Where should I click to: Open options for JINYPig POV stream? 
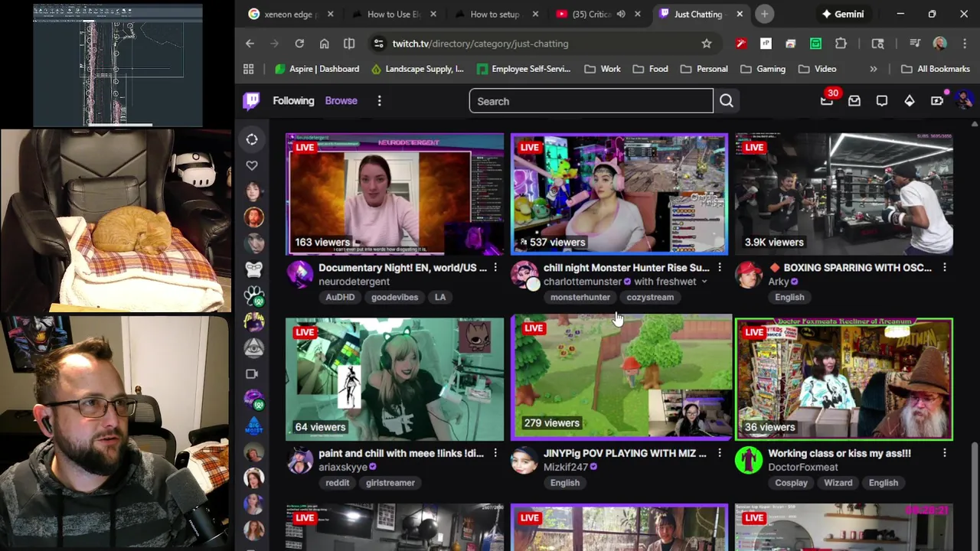720,453
